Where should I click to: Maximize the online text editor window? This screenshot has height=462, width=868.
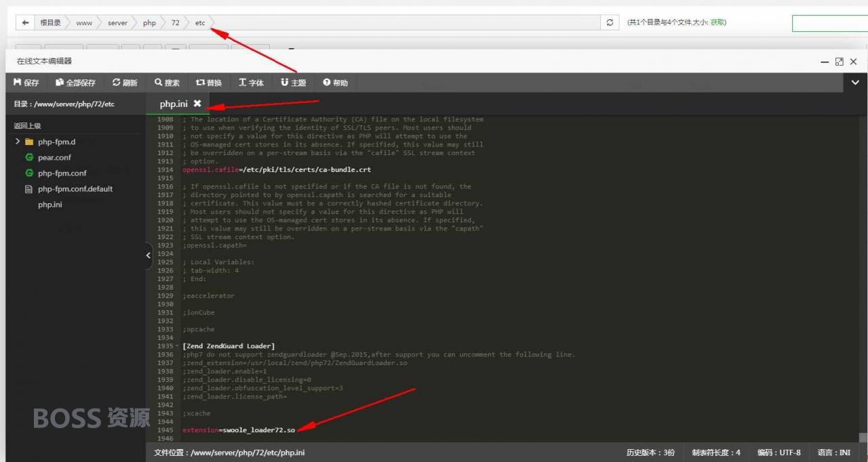[839, 62]
